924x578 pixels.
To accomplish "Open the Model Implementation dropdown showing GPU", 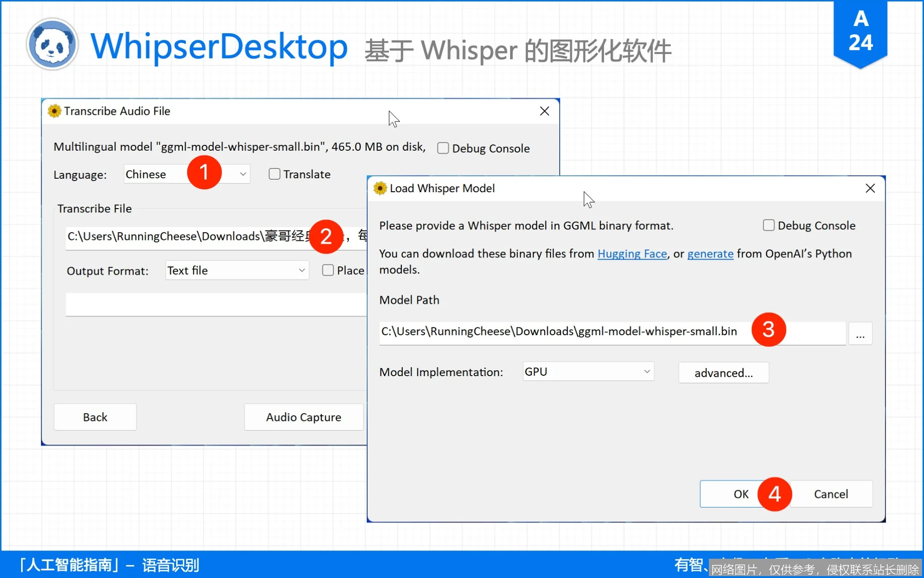I will click(x=589, y=371).
